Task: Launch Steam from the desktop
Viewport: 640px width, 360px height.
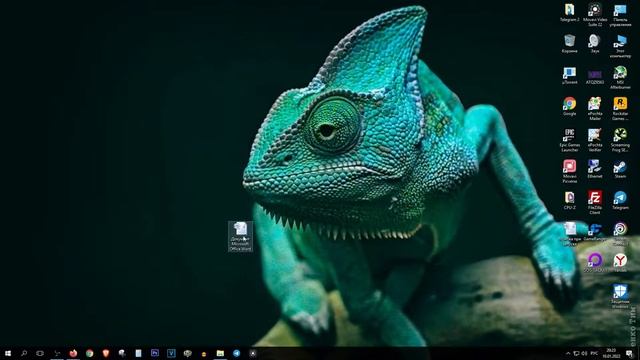Action: click(620, 169)
